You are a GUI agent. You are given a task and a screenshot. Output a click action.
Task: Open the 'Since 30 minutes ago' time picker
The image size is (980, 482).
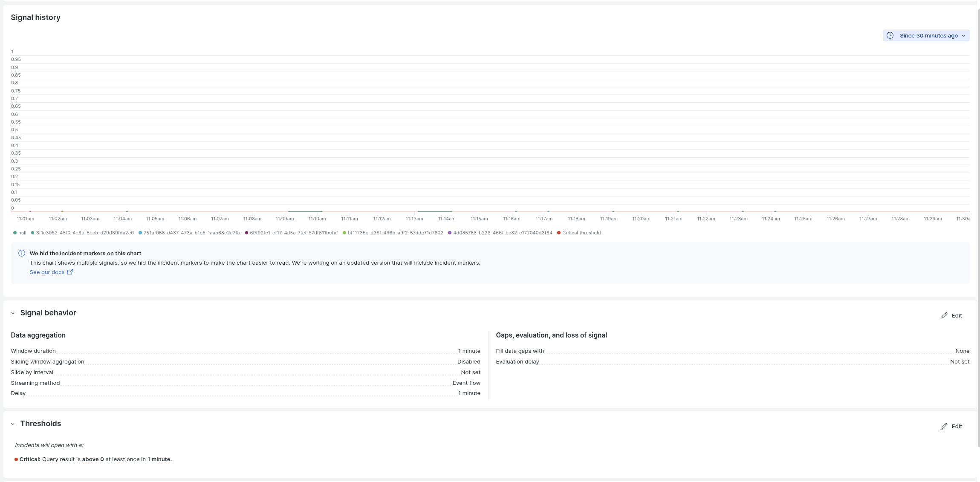[x=926, y=35]
